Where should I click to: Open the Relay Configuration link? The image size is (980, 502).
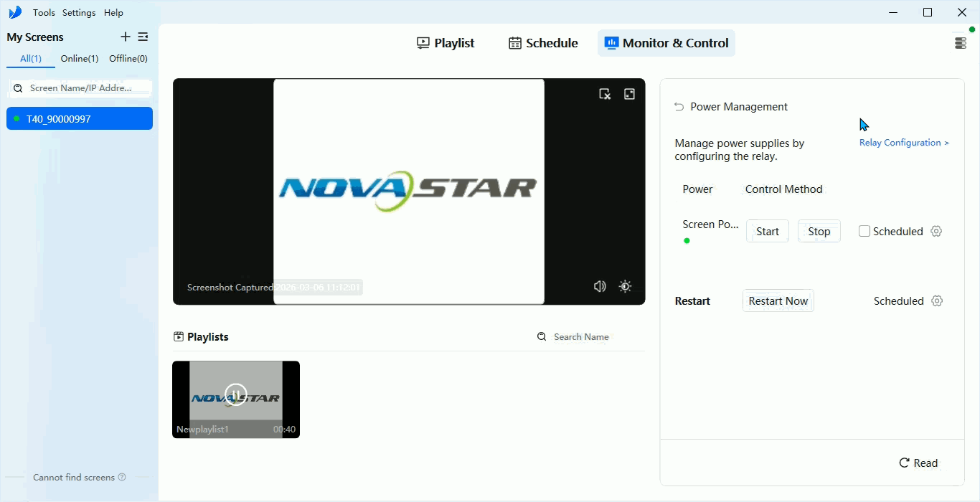[904, 143]
